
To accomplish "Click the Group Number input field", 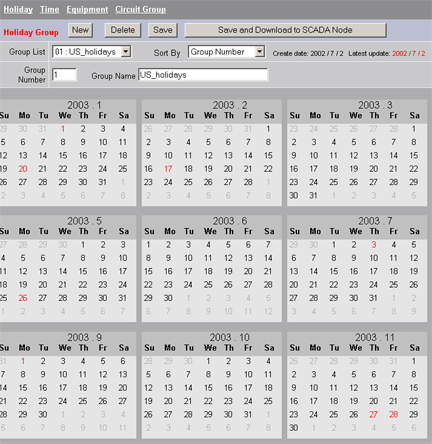I will (x=64, y=75).
